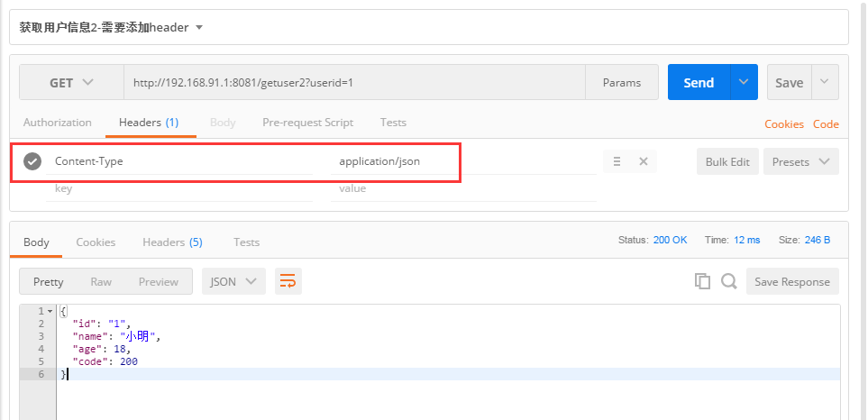This screenshot has width=868, height=420.
Task: Click the Bulk Edit button
Action: pyautogui.click(x=727, y=161)
